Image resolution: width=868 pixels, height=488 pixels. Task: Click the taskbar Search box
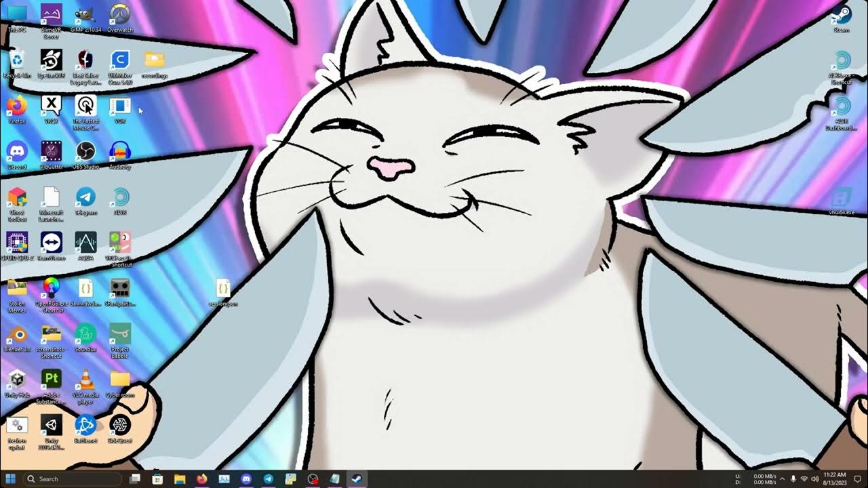click(73, 479)
